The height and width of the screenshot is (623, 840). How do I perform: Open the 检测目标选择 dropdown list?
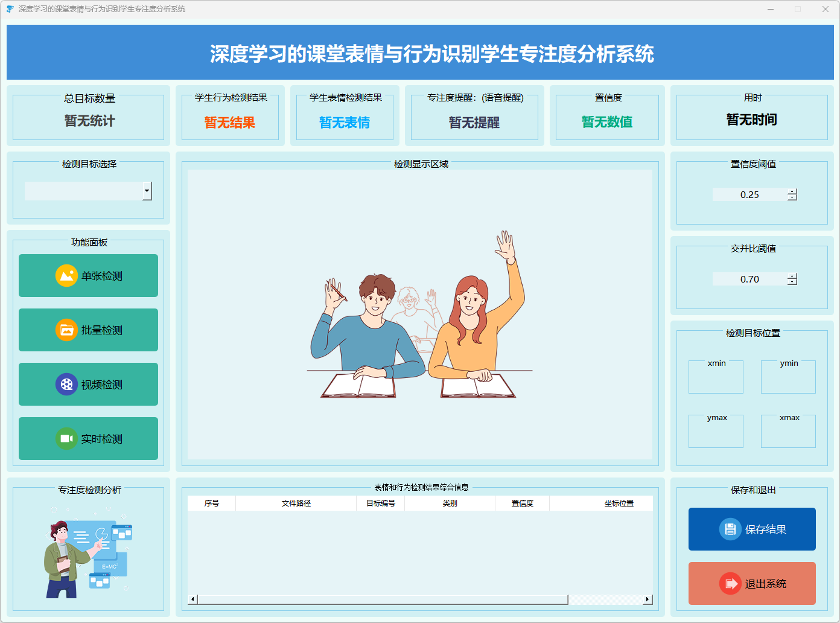tap(147, 191)
